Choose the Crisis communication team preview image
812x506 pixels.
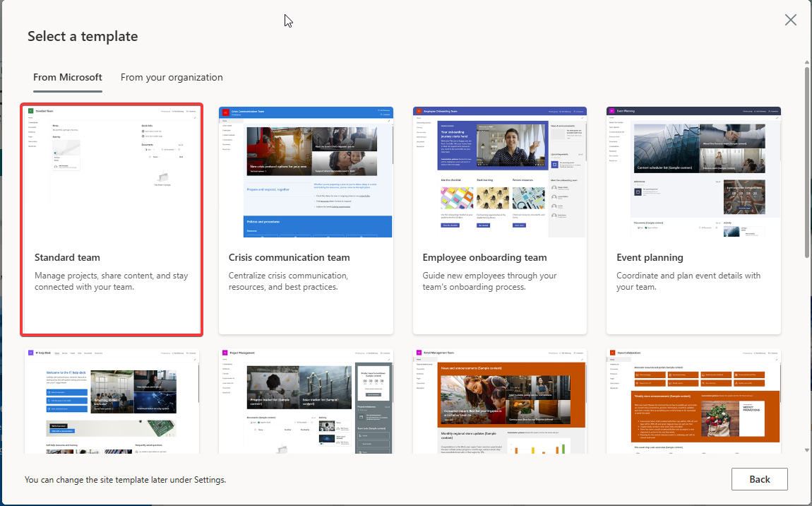click(x=306, y=172)
